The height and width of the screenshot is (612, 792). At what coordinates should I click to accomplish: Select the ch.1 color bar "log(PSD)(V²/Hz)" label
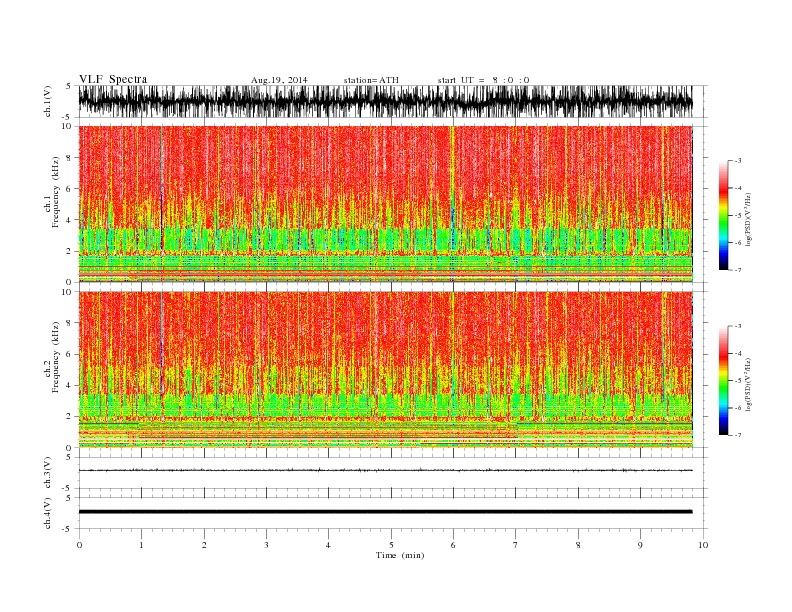coord(749,219)
